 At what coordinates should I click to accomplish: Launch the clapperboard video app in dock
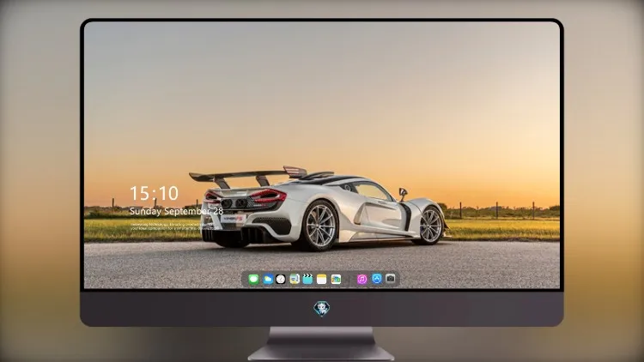[307, 280]
